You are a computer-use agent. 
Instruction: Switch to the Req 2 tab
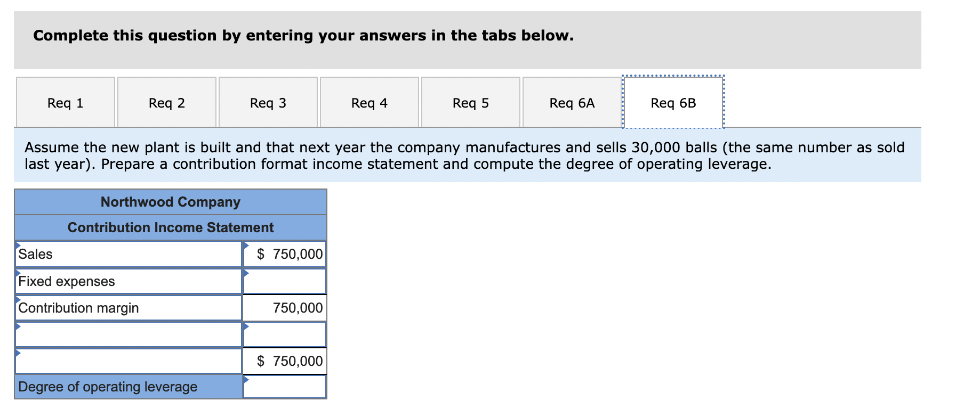click(x=167, y=103)
